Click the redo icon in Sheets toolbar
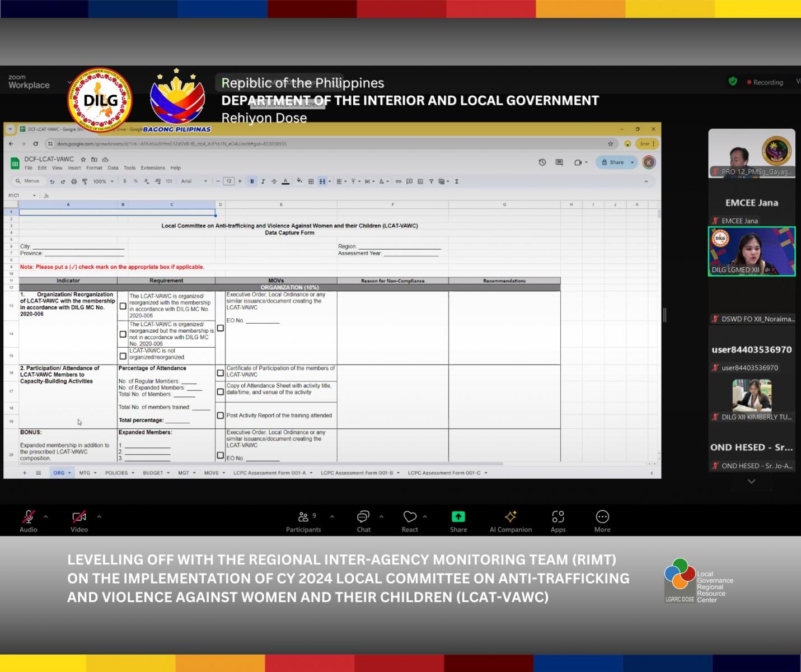Viewport: 801px width, 672px height. pos(63,181)
